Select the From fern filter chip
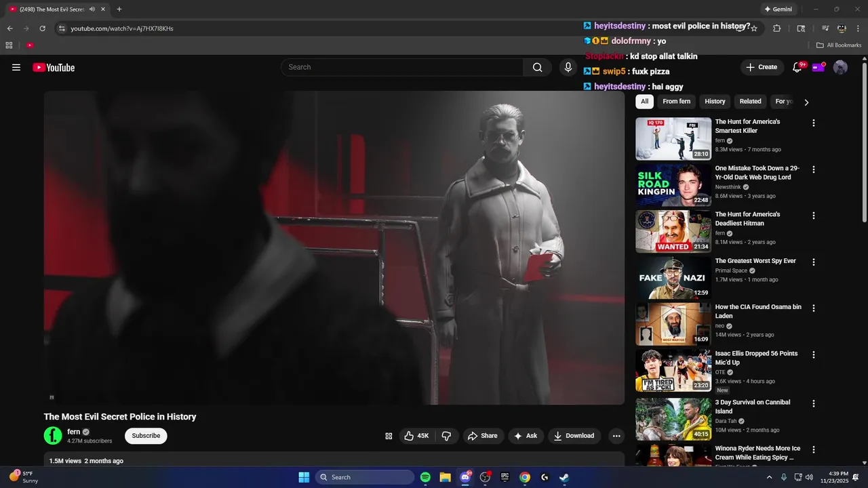868x488 pixels. 676,102
